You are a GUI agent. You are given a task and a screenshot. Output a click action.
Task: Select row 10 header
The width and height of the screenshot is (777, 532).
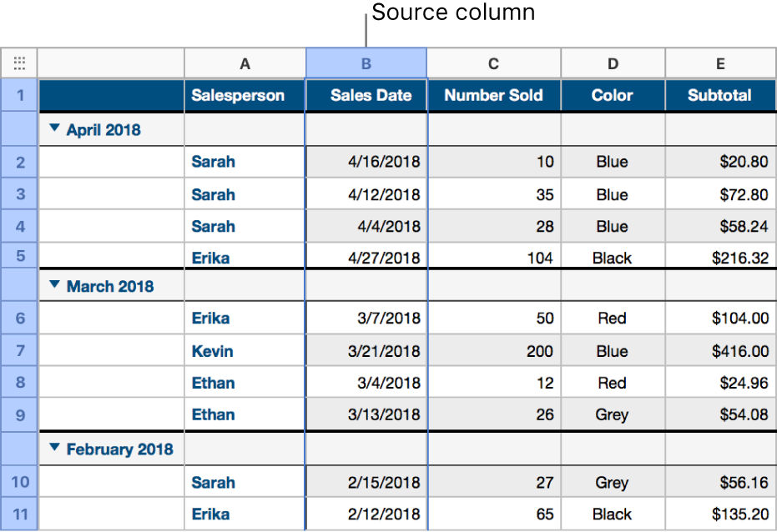click(x=19, y=482)
